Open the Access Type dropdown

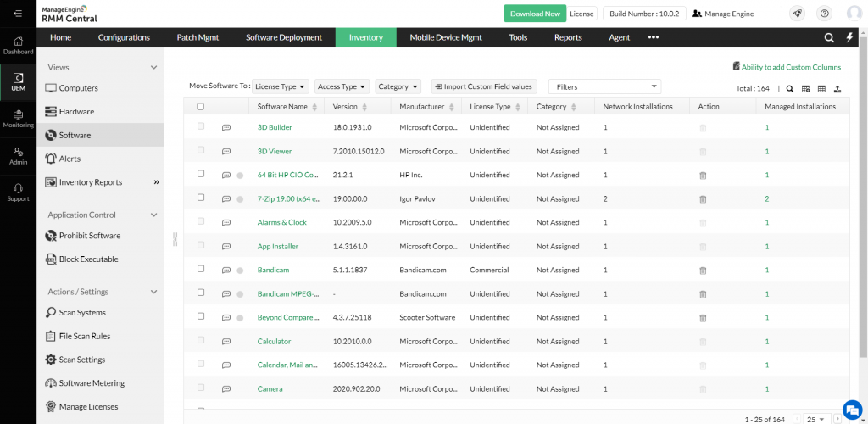click(342, 86)
